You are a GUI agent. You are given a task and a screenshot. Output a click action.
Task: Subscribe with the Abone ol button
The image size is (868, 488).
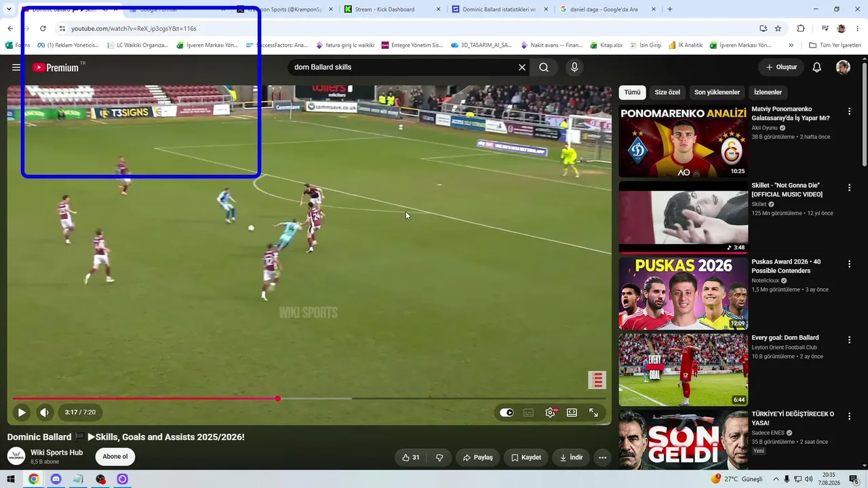tap(115, 457)
